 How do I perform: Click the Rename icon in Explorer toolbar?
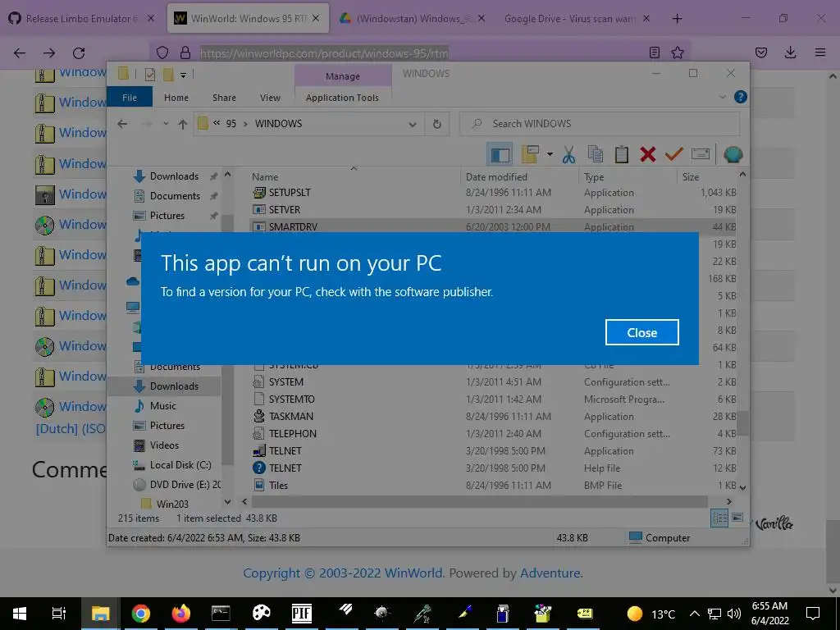[701, 154]
